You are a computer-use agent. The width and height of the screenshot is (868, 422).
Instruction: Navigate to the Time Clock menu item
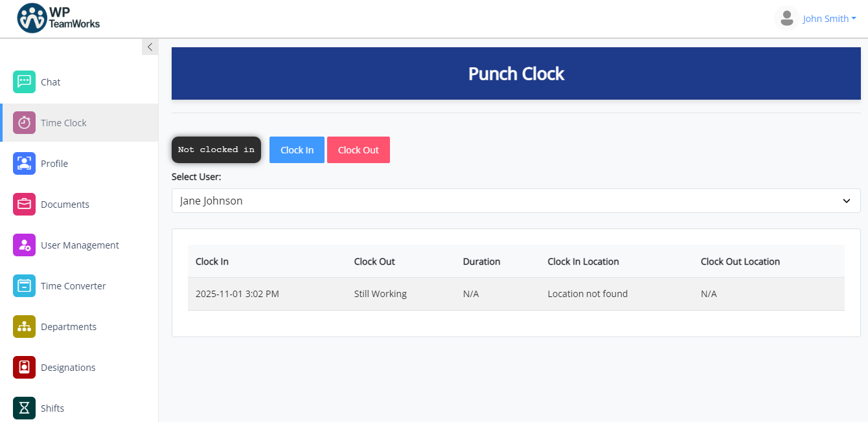(63, 122)
